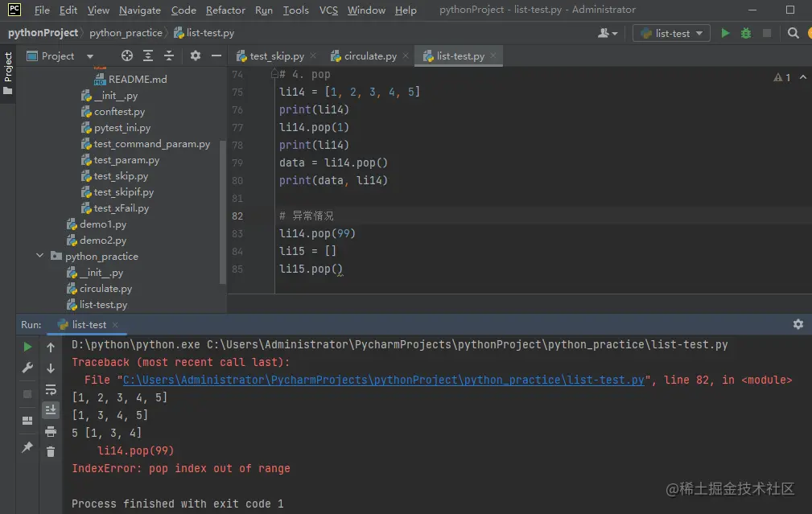Select demo1.py in the project tree
This screenshot has width=812, height=514.
[97, 224]
